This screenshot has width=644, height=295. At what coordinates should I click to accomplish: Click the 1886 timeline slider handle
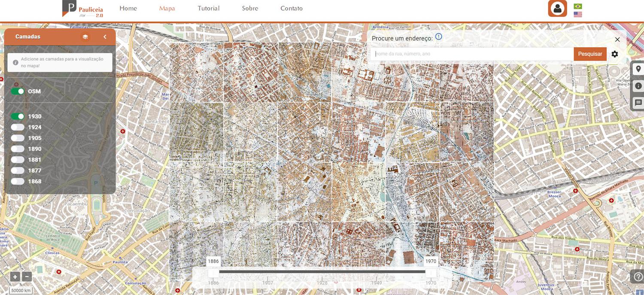(213, 271)
